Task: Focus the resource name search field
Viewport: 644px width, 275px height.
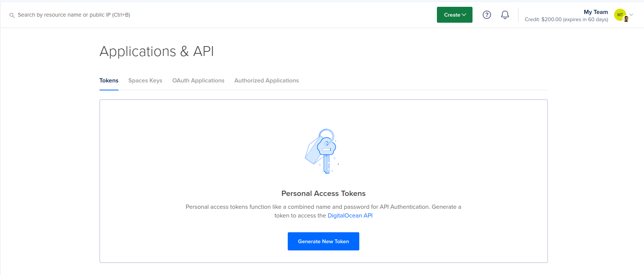Action: [x=74, y=15]
